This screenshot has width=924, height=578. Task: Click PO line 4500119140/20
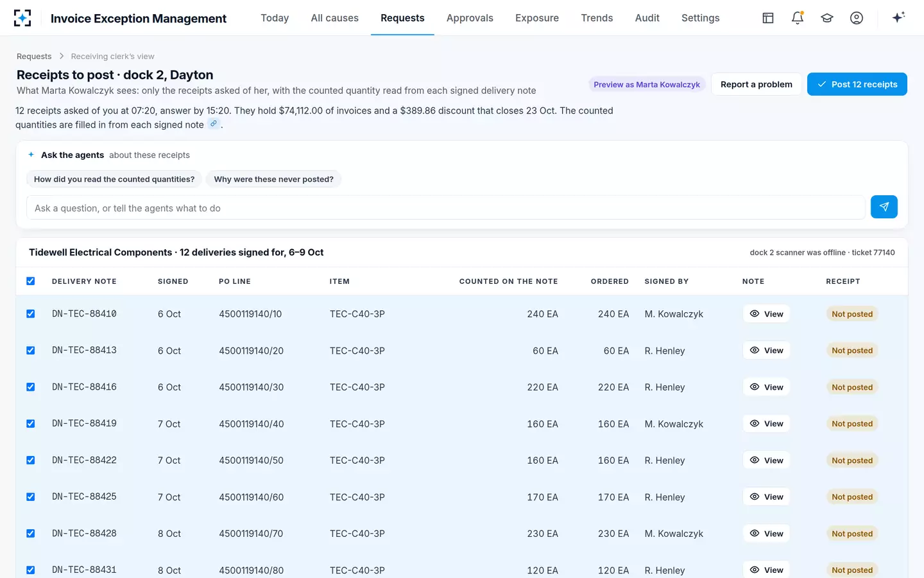(251, 351)
